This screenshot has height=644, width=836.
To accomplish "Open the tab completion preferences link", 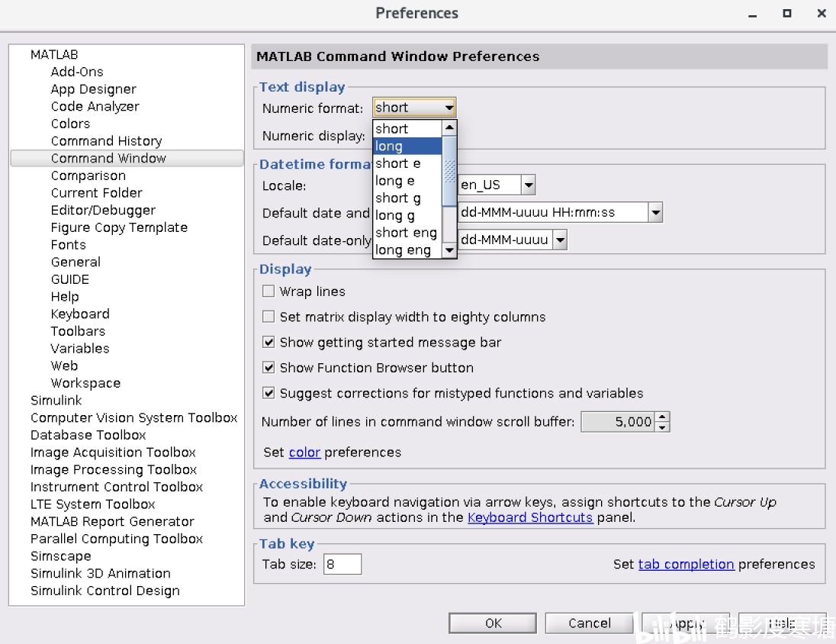I will tap(686, 564).
